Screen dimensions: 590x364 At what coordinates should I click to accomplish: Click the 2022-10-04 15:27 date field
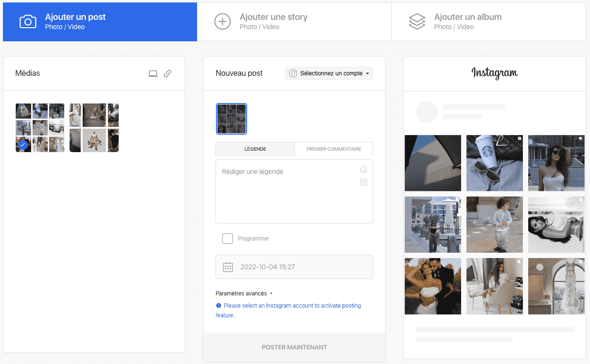[x=294, y=267]
